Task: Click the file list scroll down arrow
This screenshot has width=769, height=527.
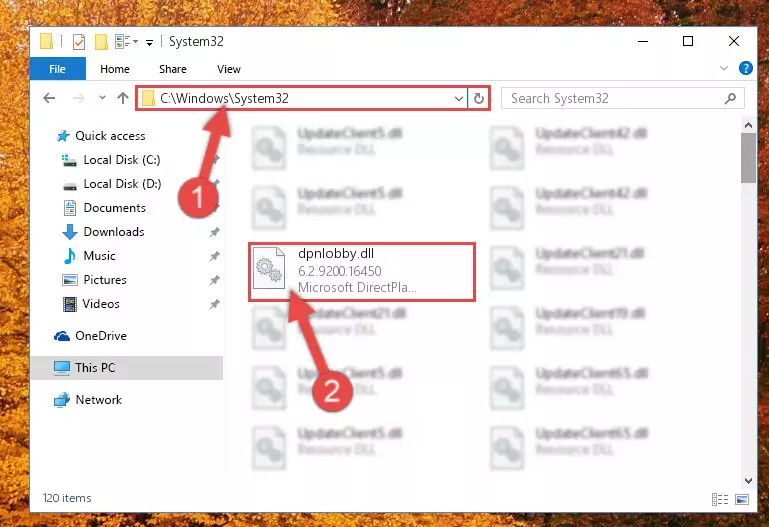Action: [748, 481]
